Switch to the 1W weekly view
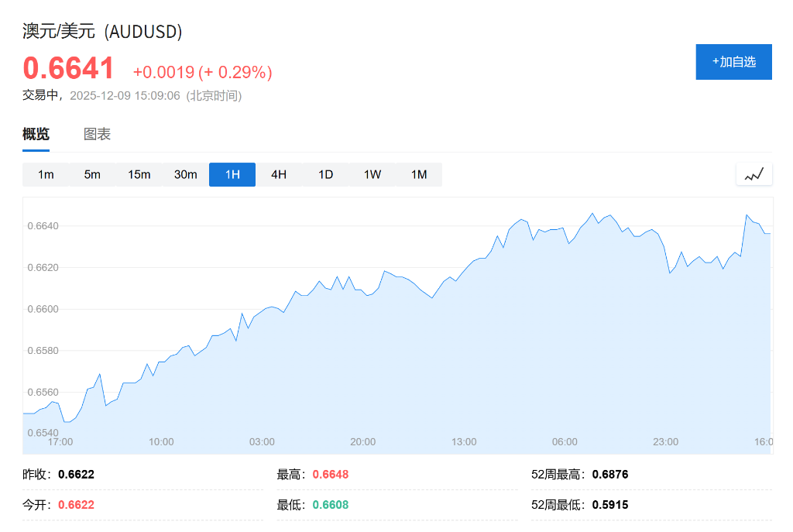The height and width of the screenshot is (532, 793). [x=372, y=174]
